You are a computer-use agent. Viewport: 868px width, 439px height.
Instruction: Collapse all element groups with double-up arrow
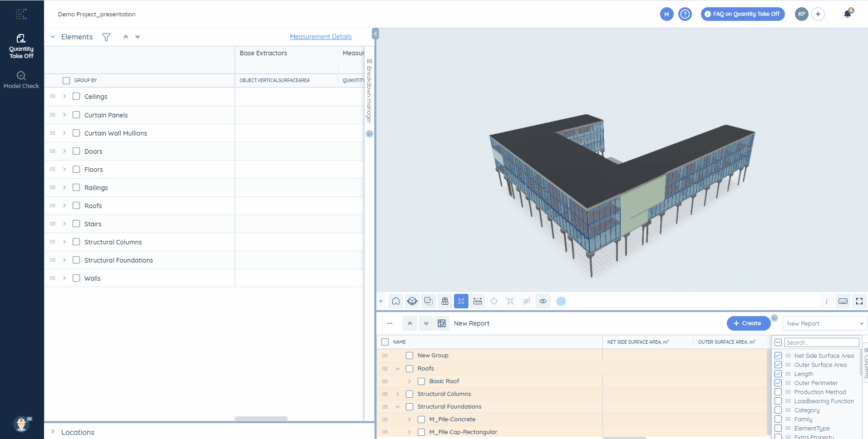pyautogui.click(x=126, y=37)
